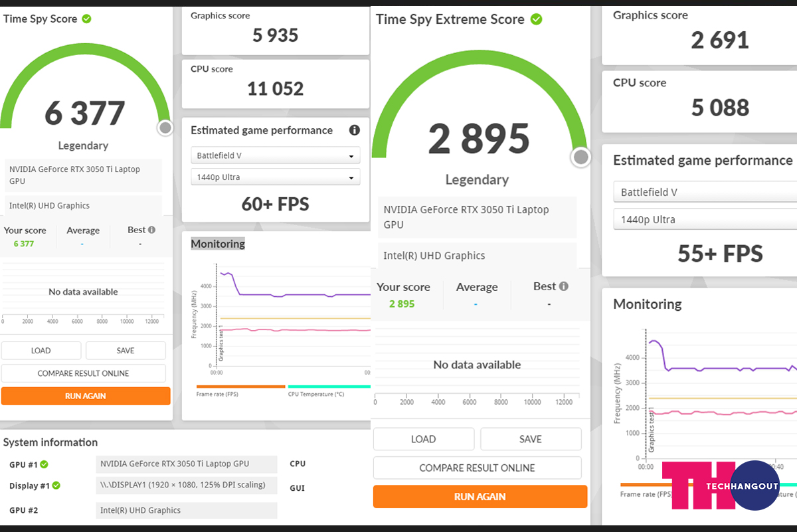Click Legendary label under 2 895

(x=477, y=179)
